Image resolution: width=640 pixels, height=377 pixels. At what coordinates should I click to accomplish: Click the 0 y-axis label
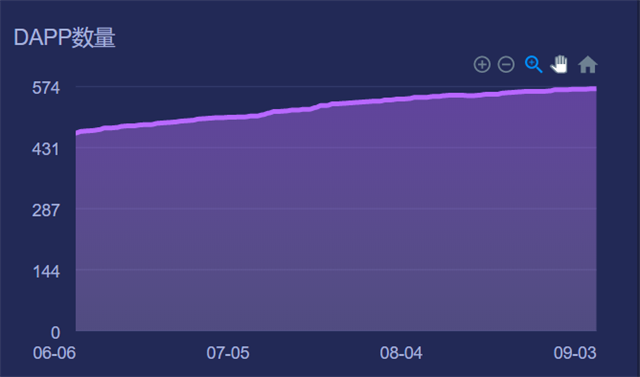pos(56,333)
